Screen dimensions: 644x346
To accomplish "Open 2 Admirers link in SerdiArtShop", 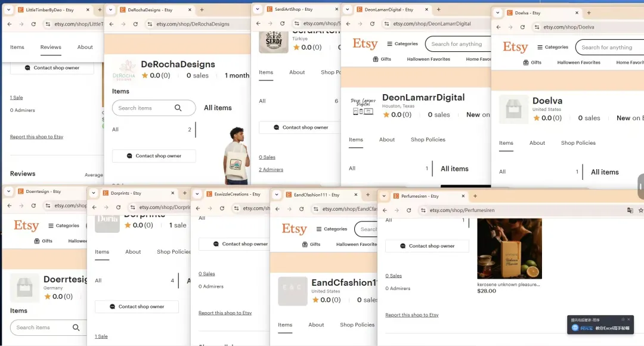I will point(271,170).
